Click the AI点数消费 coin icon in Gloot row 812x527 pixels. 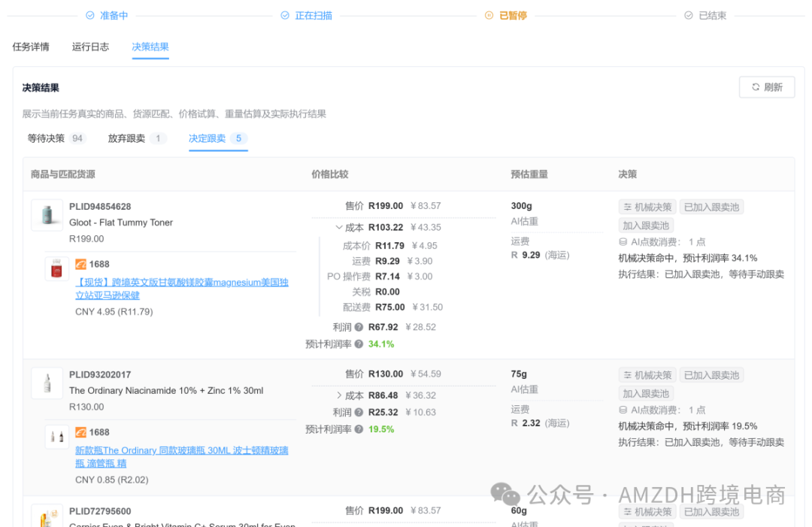(x=623, y=242)
